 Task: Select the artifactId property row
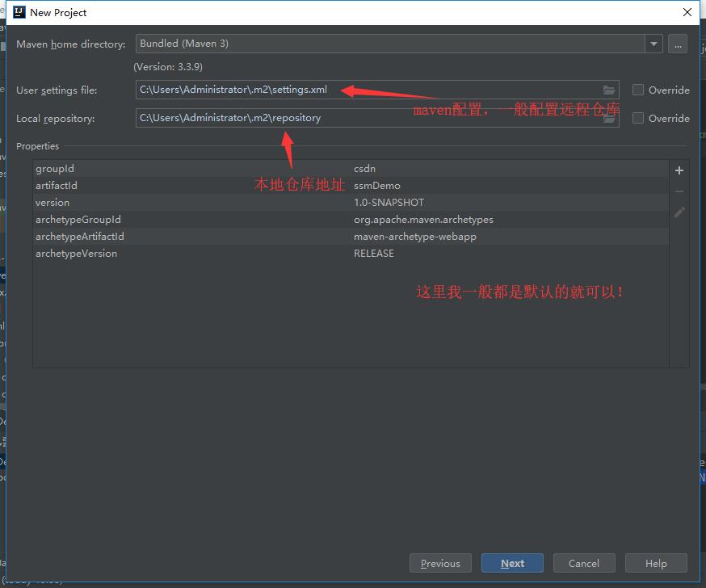tap(351, 186)
